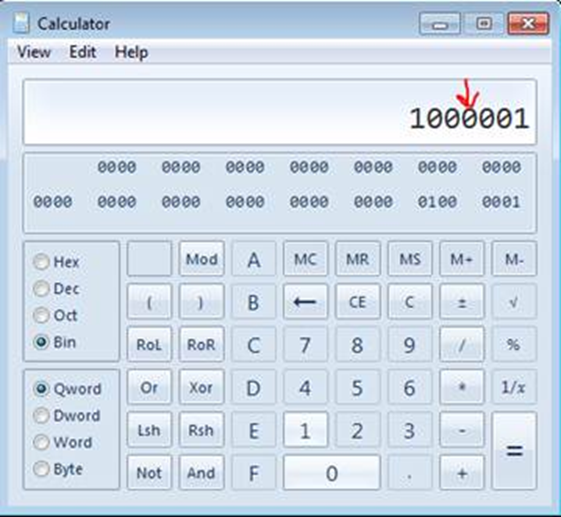Viewport: 561px width, 517px height.
Task: Click the number 8 key
Action: tap(357, 344)
